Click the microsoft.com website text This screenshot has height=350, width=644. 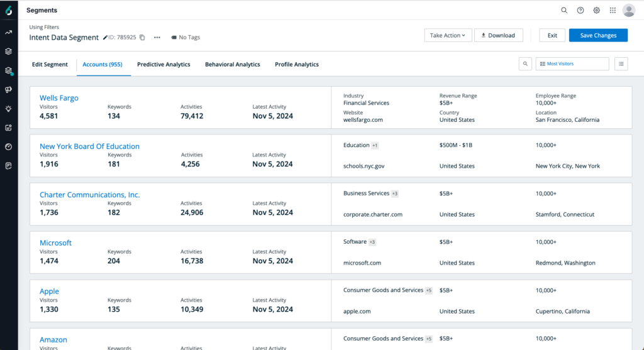362,263
